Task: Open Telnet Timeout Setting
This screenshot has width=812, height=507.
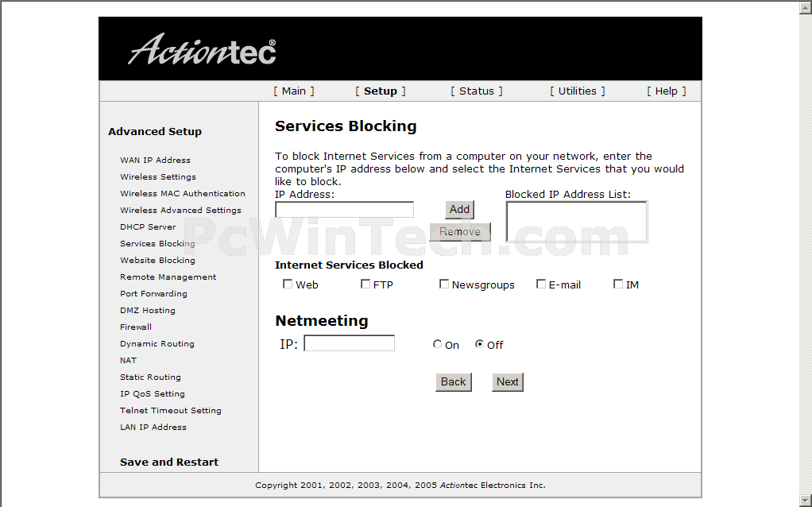Action: coord(171,410)
